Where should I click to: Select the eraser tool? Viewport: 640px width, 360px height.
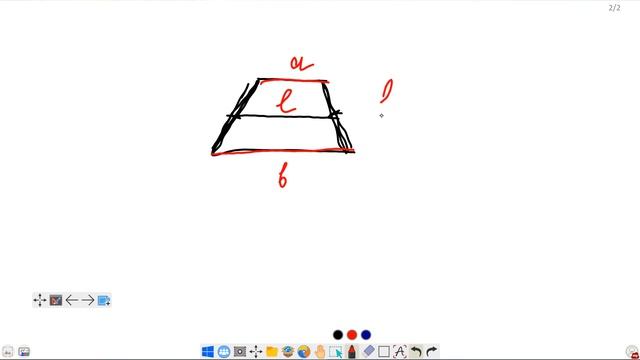(x=368, y=351)
